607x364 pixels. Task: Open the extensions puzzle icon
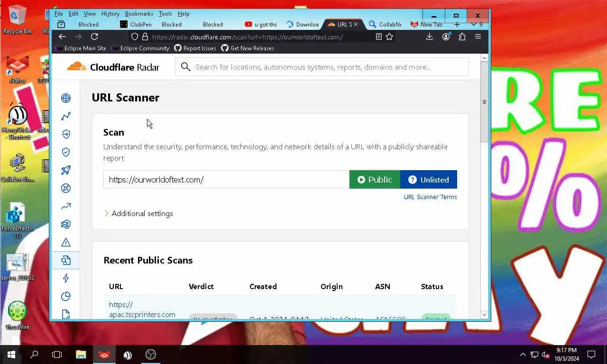tap(462, 36)
